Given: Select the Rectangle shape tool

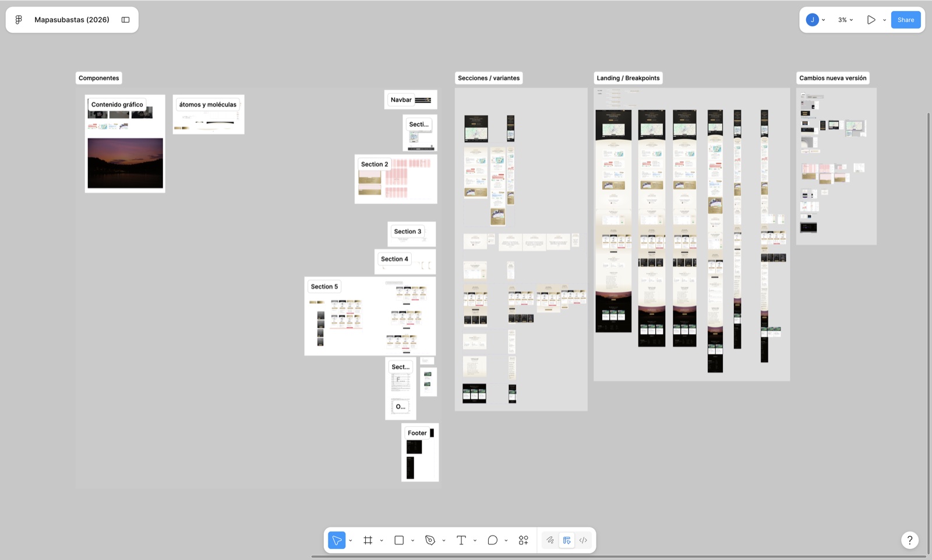Looking at the screenshot, I should click(399, 540).
